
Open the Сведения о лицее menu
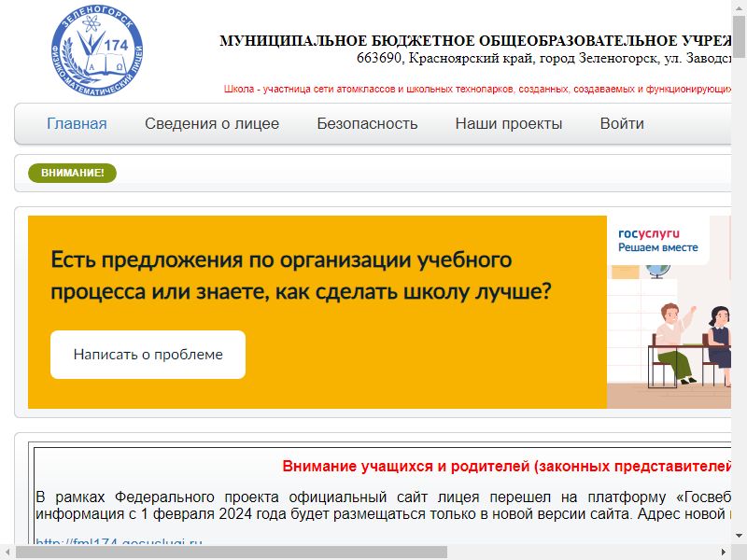pyautogui.click(x=212, y=124)
